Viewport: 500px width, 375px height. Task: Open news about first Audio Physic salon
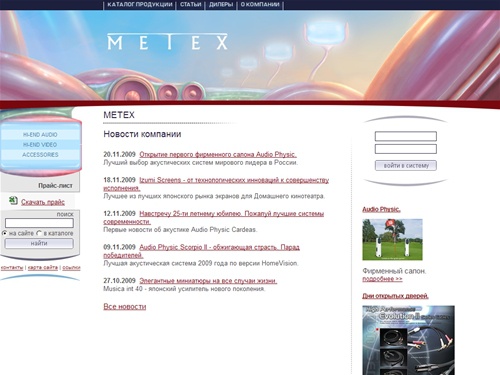click(218, 154)
